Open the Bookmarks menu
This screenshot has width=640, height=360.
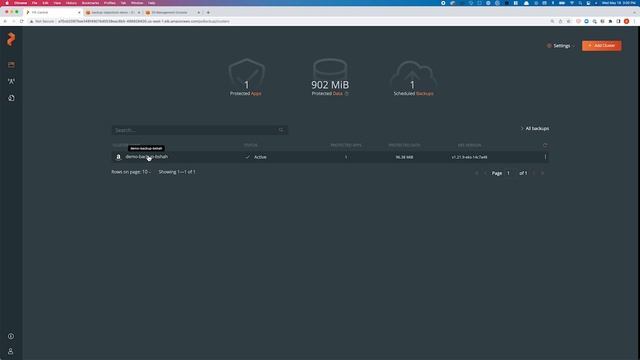click(90, 3)
